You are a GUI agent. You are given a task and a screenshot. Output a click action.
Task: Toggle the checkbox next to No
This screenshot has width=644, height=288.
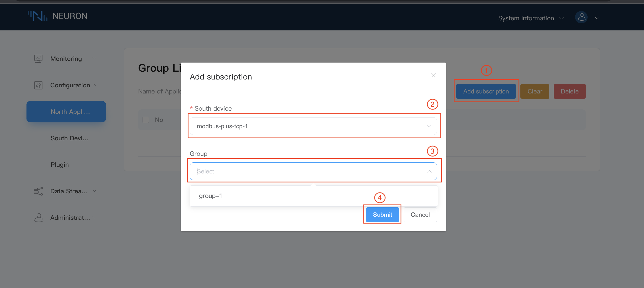pos(146,119)
